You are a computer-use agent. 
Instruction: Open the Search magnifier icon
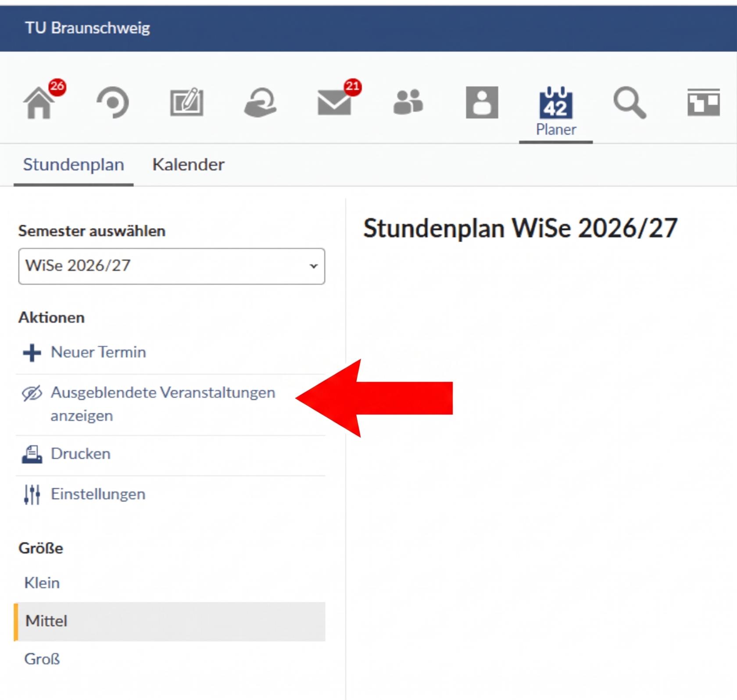tap(630, 103)
